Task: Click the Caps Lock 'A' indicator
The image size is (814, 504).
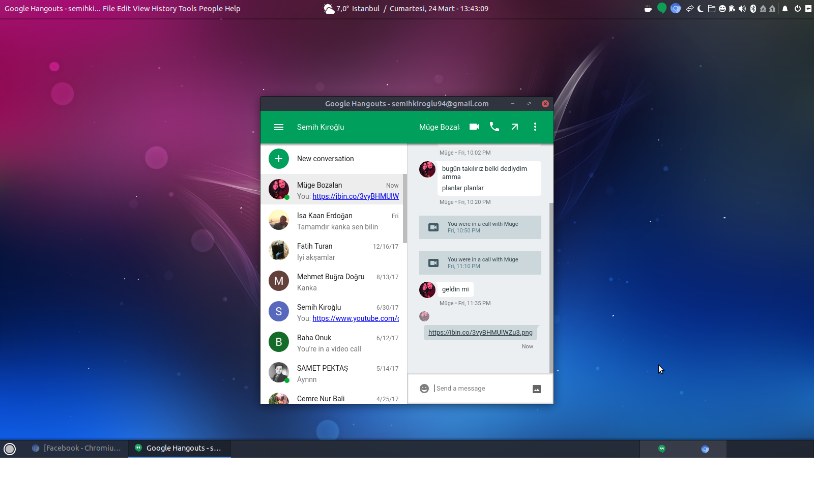Action: coord(763,9)
